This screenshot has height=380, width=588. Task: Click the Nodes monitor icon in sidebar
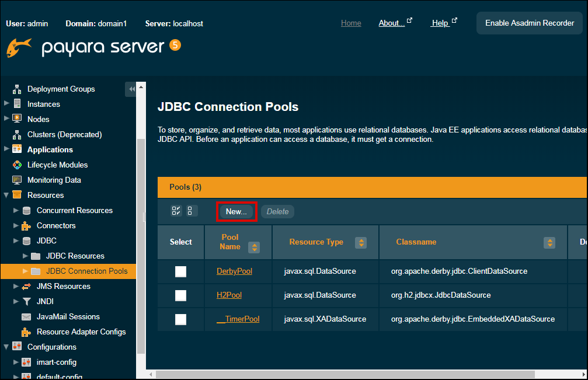pos(18,119)
